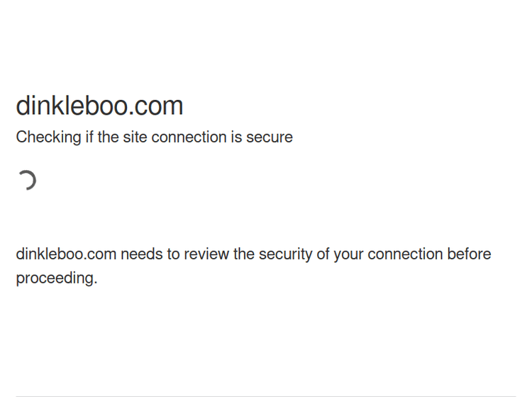
Task: Click the word "security" in the paragraph
Action: (x=285, y=254)
